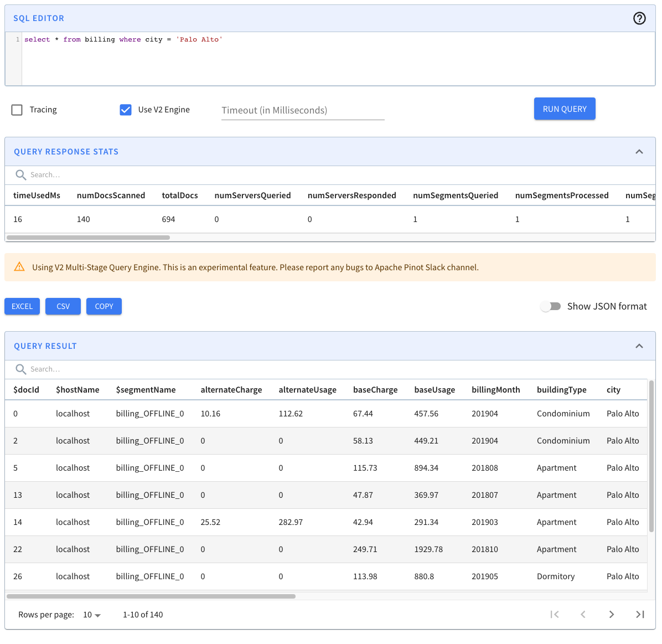Viewport: 662px width, 644px height.
Task: Click the numServersQueried column header
Action: pyautogui.click(x=252, y=195)
